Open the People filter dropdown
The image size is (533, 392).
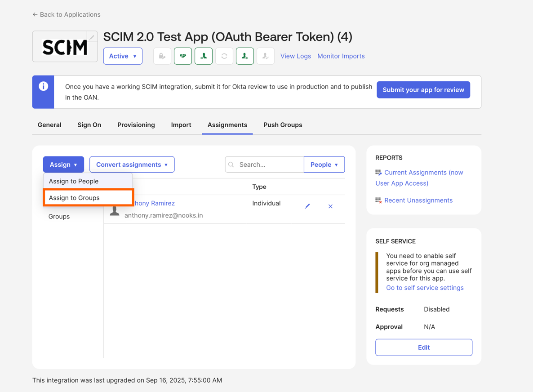[x=324, y=165]
